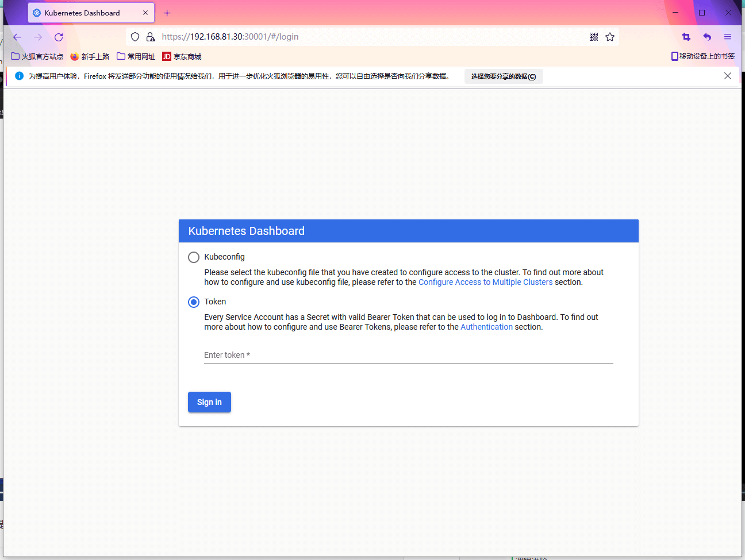Open the Firefox application menu
The width and height of the screenshot is (745, 560).
point(728,37)
